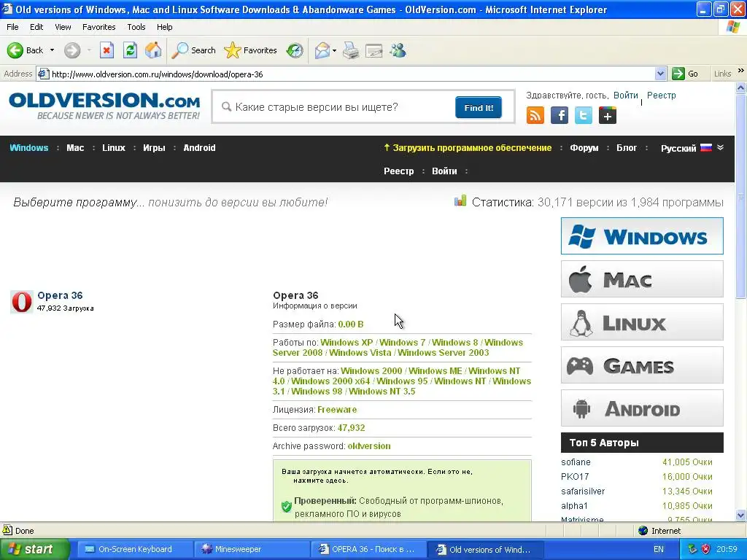Print the page with the printer icon
747x560 pixels.
[351, 50]
